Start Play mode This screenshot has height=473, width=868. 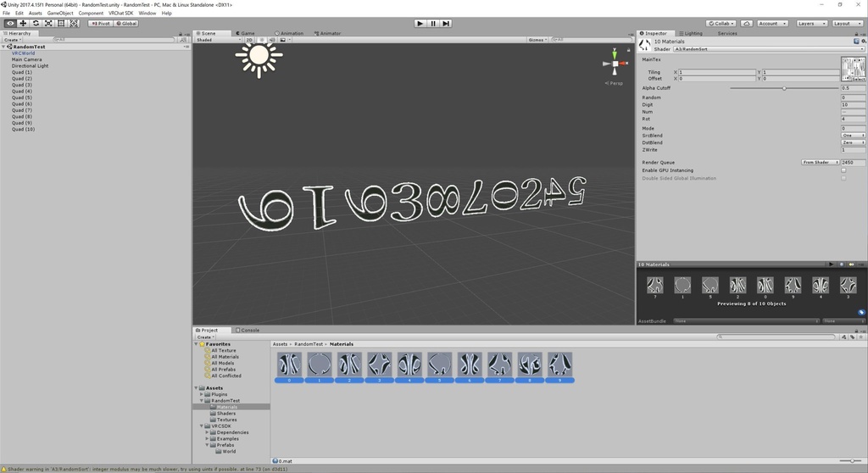point(420,23)
